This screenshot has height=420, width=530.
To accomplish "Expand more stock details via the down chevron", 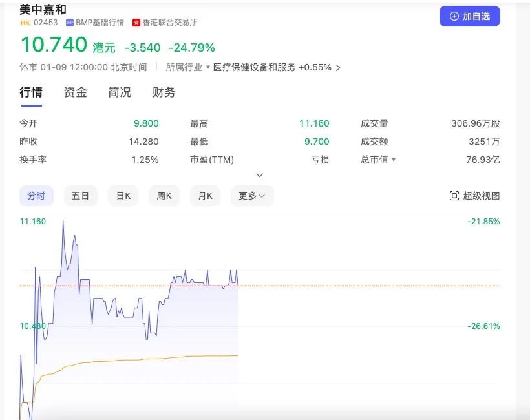I will pos(259,175).
